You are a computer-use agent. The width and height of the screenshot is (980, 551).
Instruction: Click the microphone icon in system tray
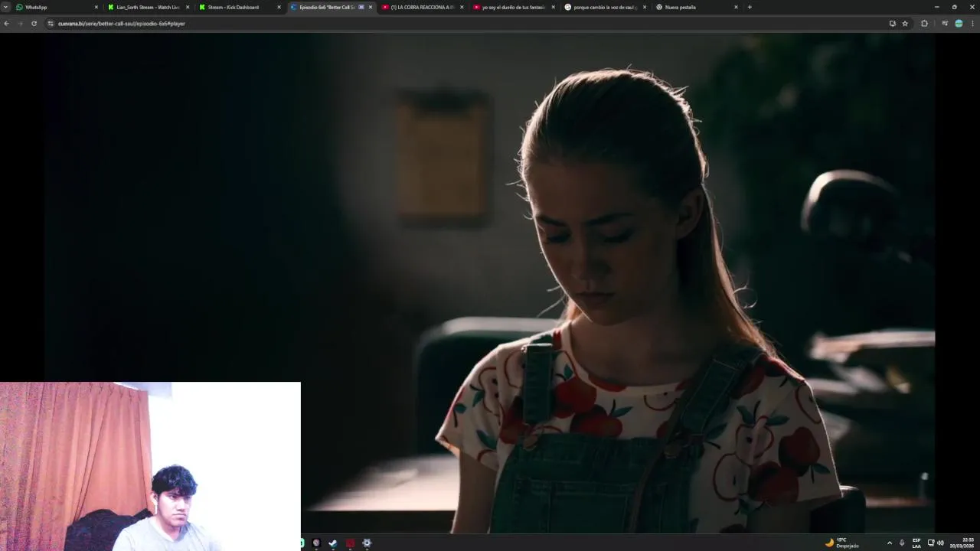[x=902, y=543]
